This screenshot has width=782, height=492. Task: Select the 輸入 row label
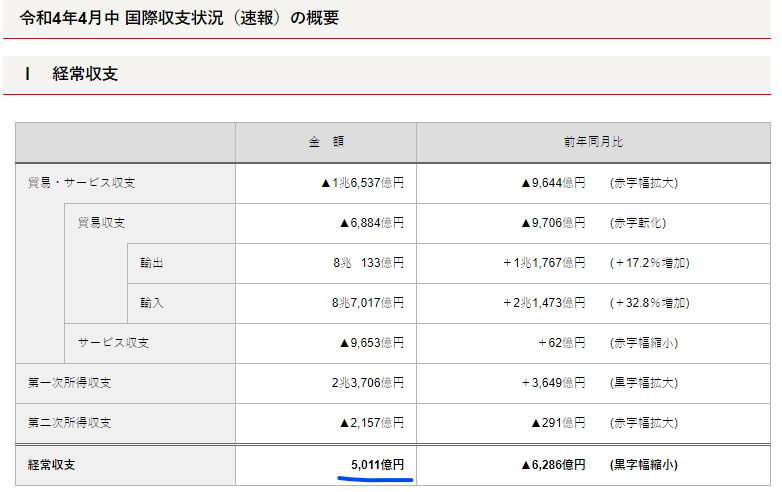[152, 303]
